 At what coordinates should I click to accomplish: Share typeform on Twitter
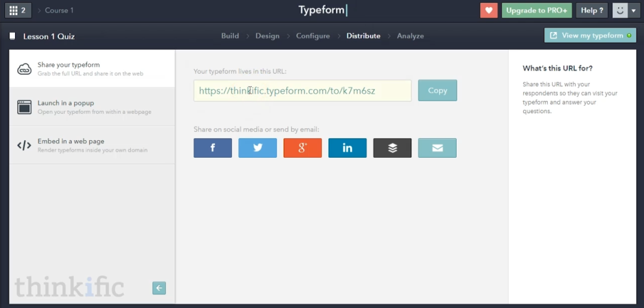(257, 148)
